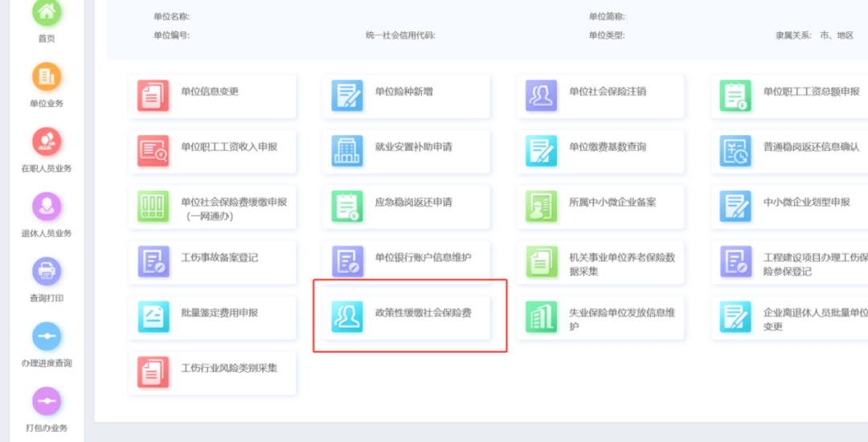This screenshot has height=442, width=868.
Task: Select 退休人员业务 menu label
Action: 47,233
